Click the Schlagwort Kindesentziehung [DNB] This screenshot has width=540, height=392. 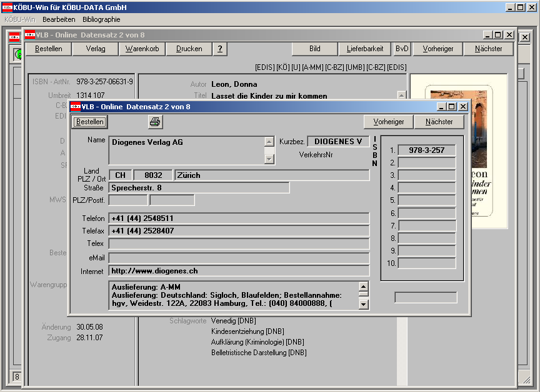coord(247,331)
